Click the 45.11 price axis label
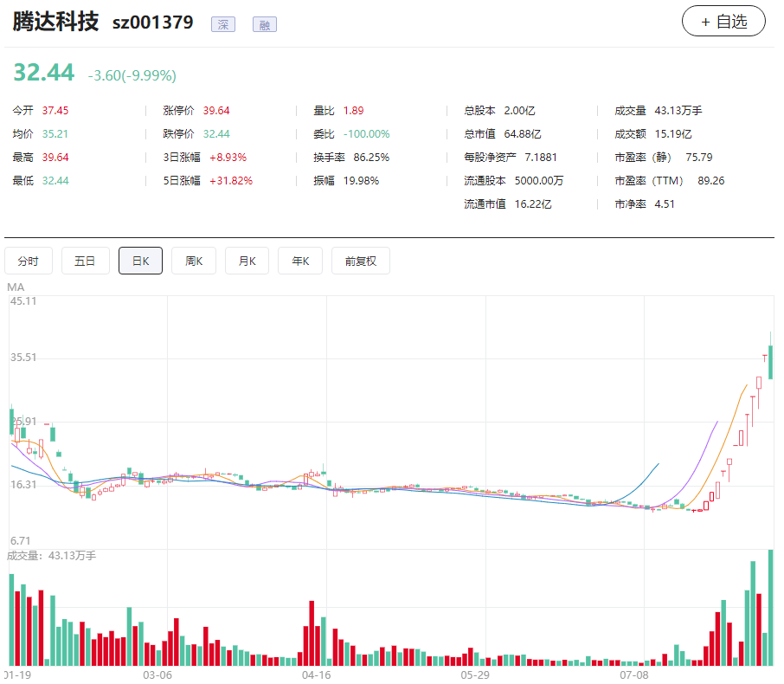 point(23,301)
